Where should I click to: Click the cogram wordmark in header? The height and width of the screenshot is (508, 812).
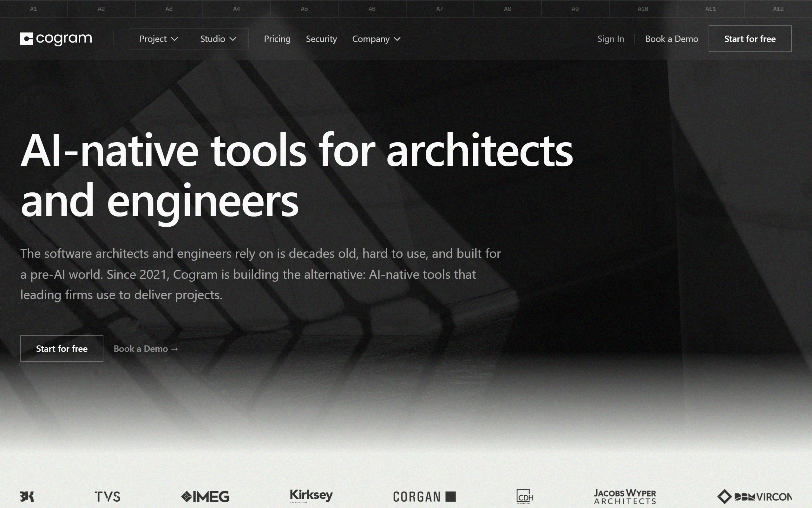(x=64, y=39)
